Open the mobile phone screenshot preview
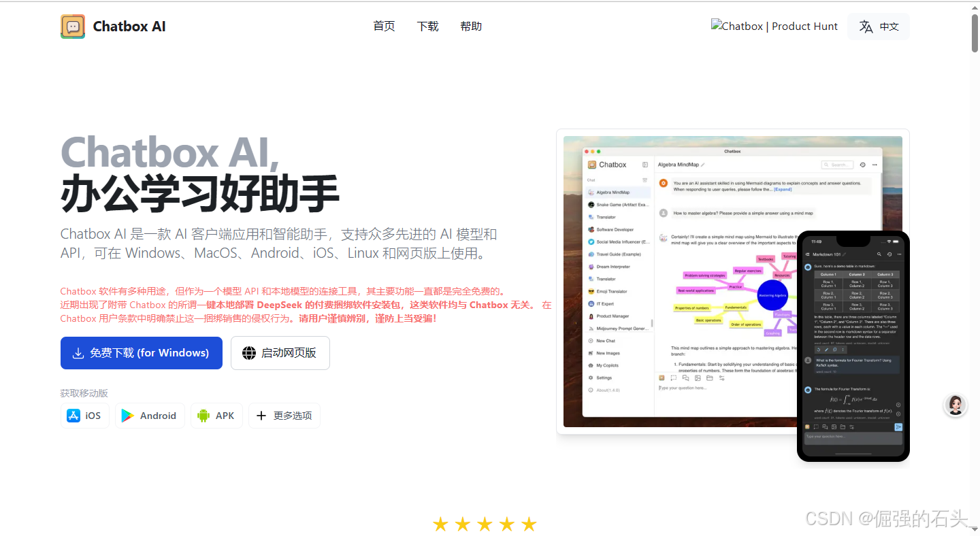The height and width of the screenshot is (536, 980). [x=853, y=346]
